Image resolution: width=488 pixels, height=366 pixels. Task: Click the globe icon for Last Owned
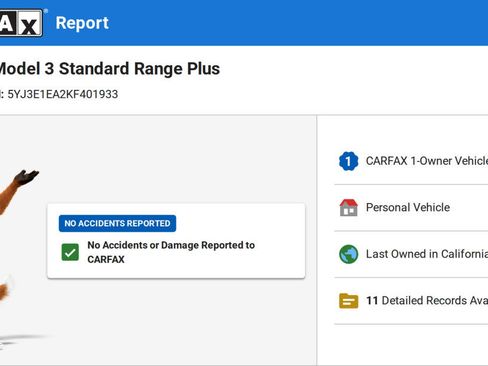click(348, 254)
